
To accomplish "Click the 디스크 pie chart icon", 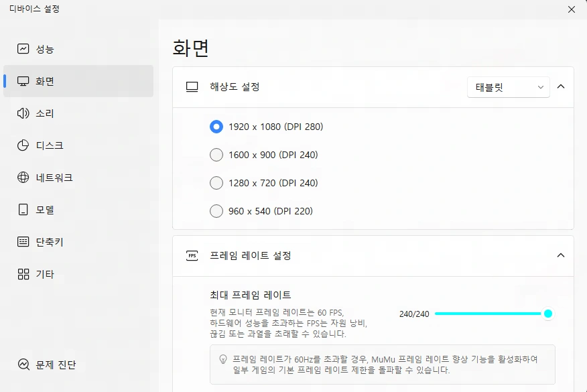I will tap(23, 145).
